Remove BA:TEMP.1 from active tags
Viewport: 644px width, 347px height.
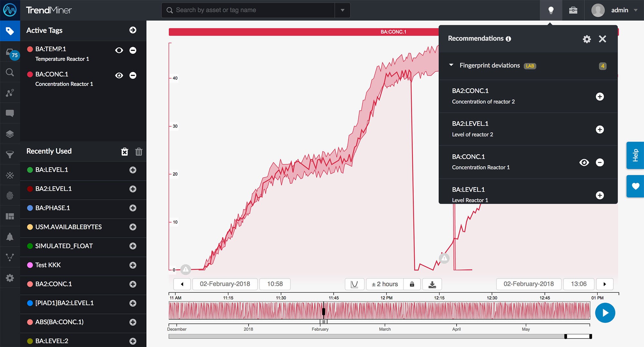coord(133,50)
